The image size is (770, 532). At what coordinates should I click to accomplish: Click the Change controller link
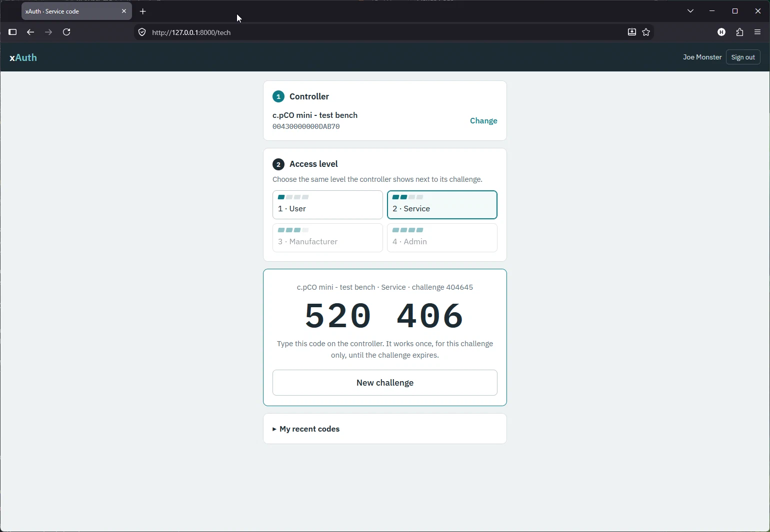click(483, 121)
